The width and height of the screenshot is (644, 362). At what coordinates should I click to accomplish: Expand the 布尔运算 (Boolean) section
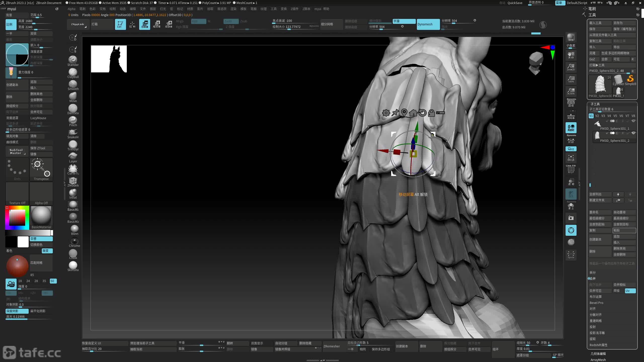[x=595, y=297]
